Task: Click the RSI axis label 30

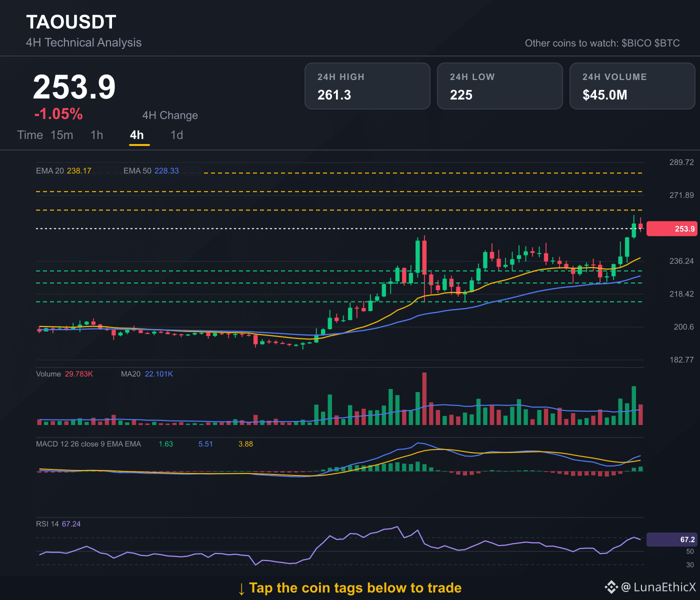Action: coord(690,565)
